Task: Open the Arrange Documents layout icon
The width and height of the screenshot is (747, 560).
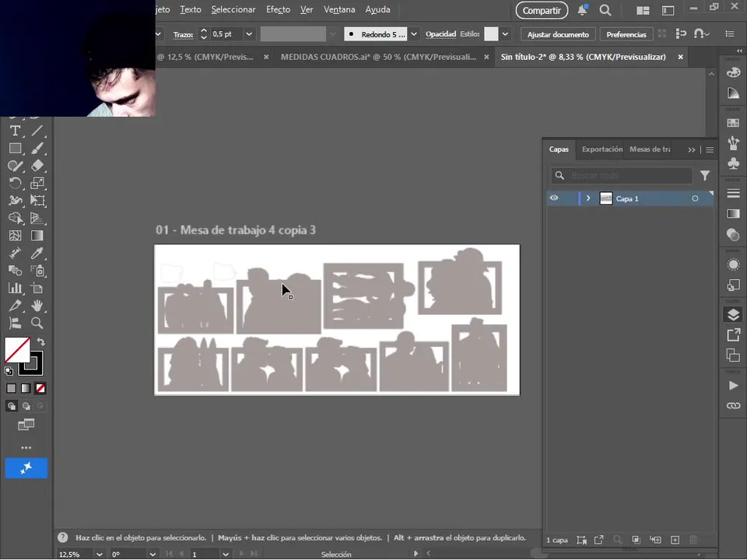Action: point(643,10)
